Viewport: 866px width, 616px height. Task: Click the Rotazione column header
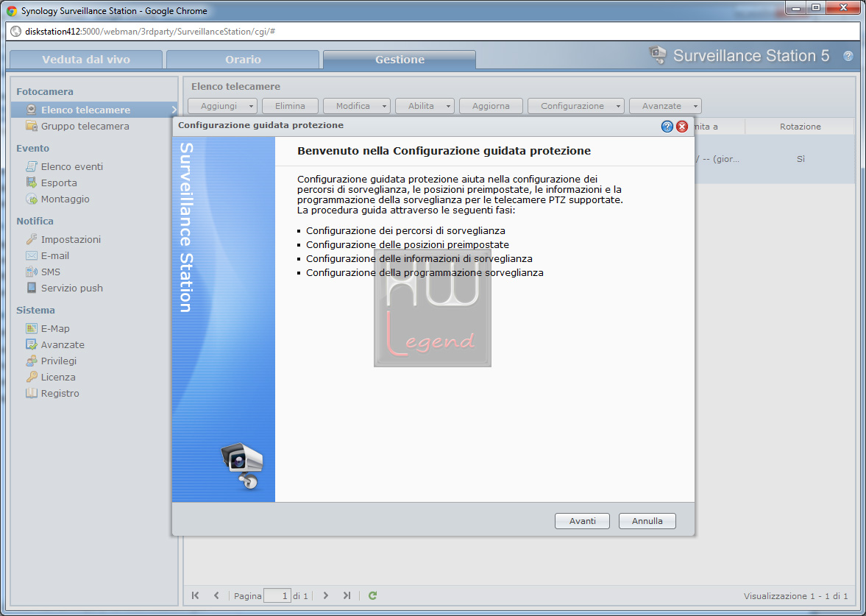tap(801, 127)
